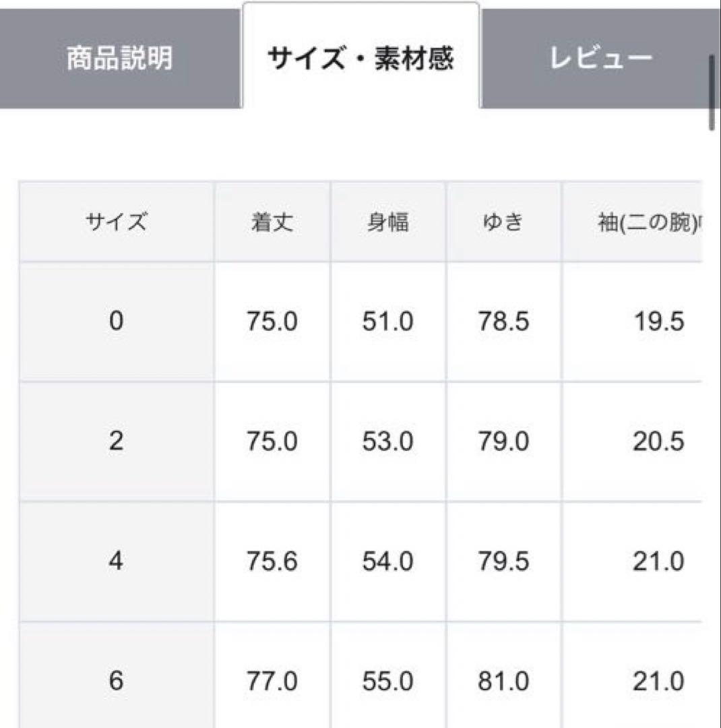This screenshot has height=728, width=721.
Task: Click the 75.0 着丈 value for size 0
Action: coord(272,322)
